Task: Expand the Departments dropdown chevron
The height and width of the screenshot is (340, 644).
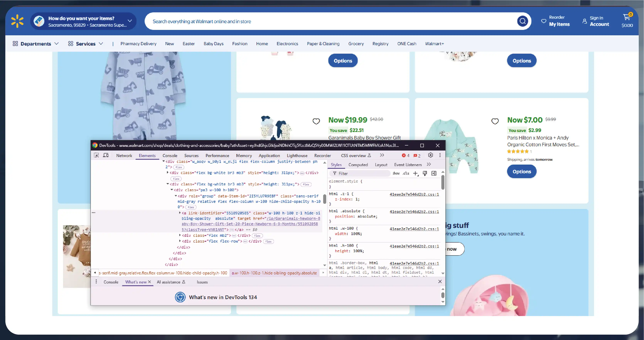Action: [x=56, y=44]
